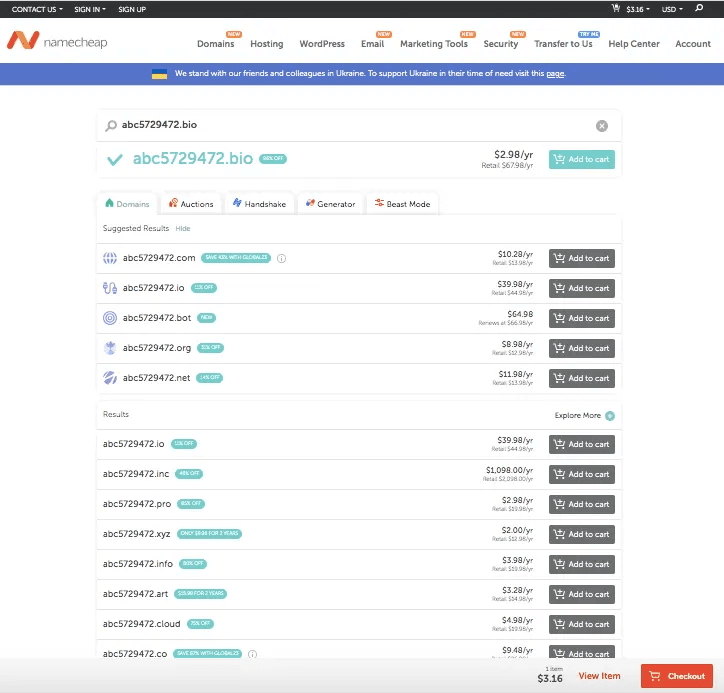
Task: Click the shopping cart icon in top bar
Action: 616,8
